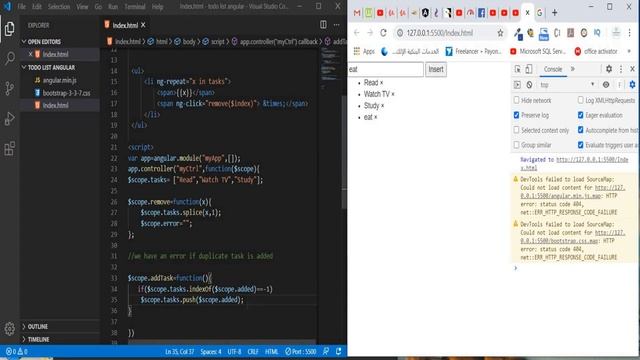This screenshot has width=640, height=360.
Task: Go back in the Chrome browser
Action: [357, 33]
